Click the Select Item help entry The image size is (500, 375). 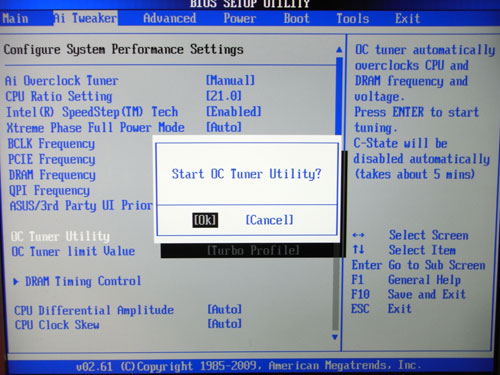[422, 250]
